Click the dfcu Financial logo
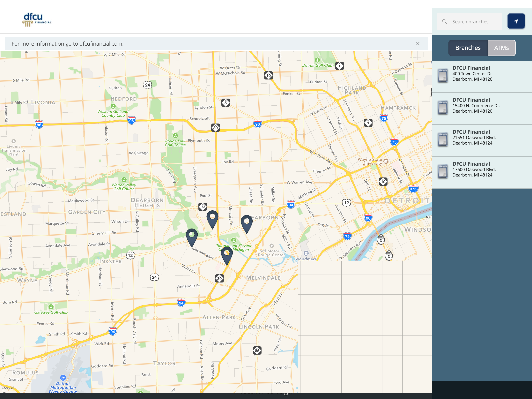This screenshot has width=532, height=399. (x=37, y=19)
